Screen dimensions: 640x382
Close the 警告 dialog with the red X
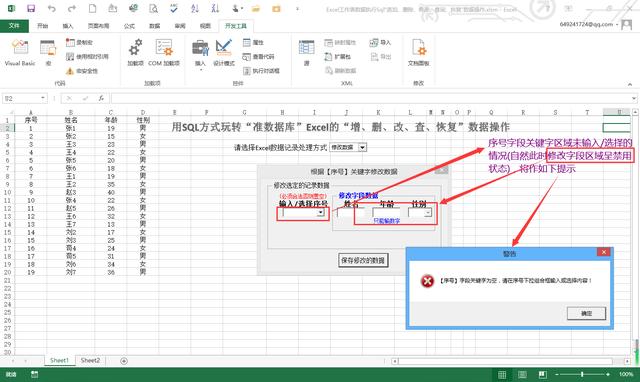604,252
